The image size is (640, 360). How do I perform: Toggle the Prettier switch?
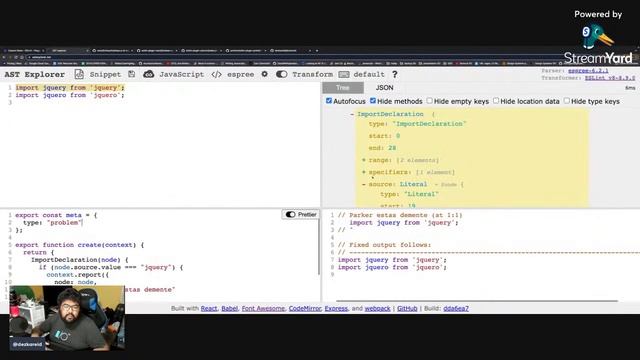coord(290,215)
